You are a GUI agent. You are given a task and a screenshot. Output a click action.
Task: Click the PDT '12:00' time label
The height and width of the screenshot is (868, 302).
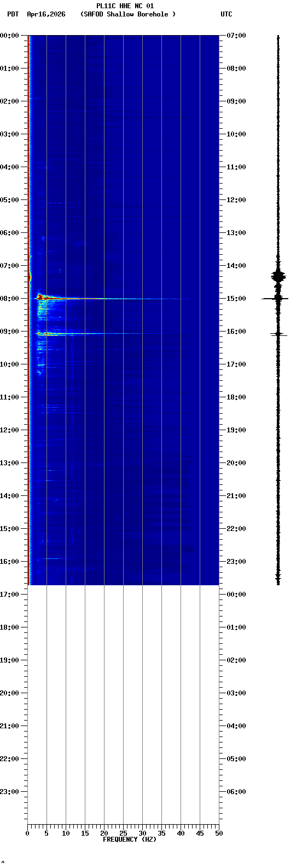(9, 430)
